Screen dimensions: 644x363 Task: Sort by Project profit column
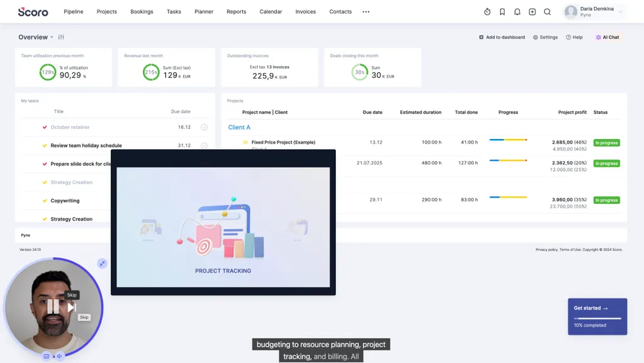572,112
